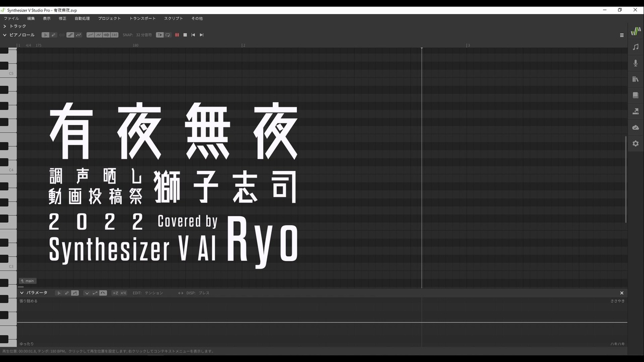Pause playback with the red pause button
This screenshot has width=644, height=362.
coord(177,35)
